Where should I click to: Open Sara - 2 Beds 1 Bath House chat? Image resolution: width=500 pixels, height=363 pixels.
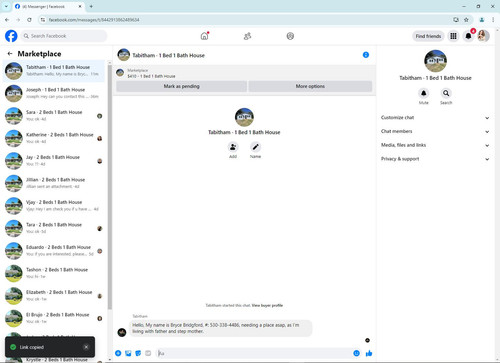pos(54,116)
